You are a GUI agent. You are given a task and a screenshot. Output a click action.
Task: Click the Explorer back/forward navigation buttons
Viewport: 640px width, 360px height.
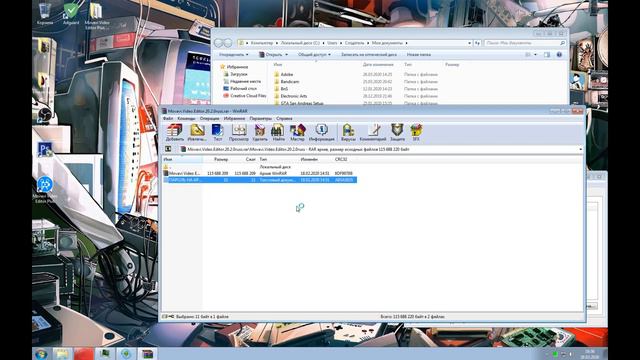click(223, 42)
